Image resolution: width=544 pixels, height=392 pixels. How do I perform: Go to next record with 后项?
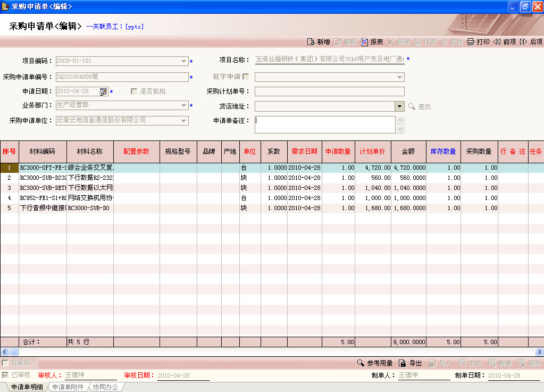pos(524,42)
